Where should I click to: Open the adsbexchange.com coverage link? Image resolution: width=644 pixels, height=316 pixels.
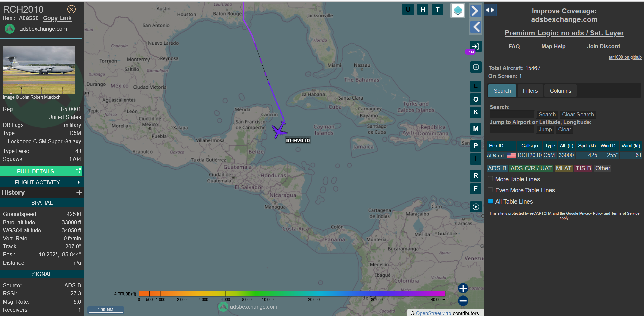pyautogui.click(x=564, y=19)
